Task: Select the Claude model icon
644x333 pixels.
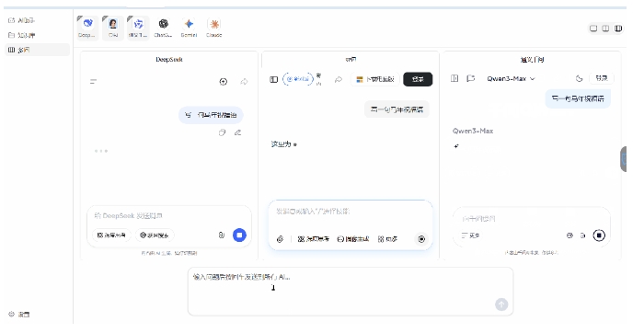Action: tap(214, 28)
